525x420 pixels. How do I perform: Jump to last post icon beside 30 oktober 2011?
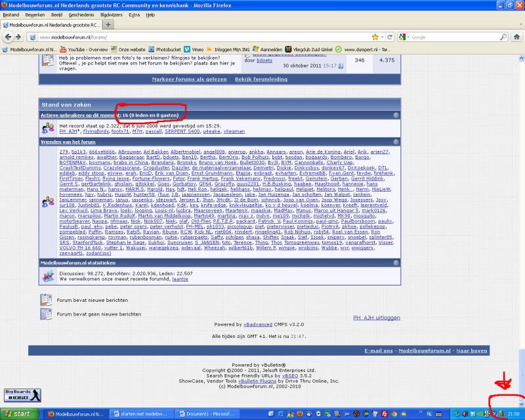(341, 66)
